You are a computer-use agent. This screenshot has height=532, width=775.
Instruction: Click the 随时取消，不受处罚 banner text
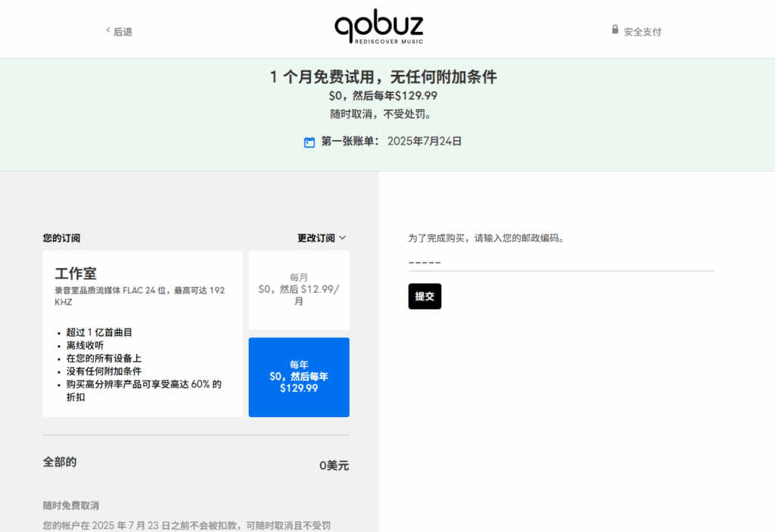(383, 114)
